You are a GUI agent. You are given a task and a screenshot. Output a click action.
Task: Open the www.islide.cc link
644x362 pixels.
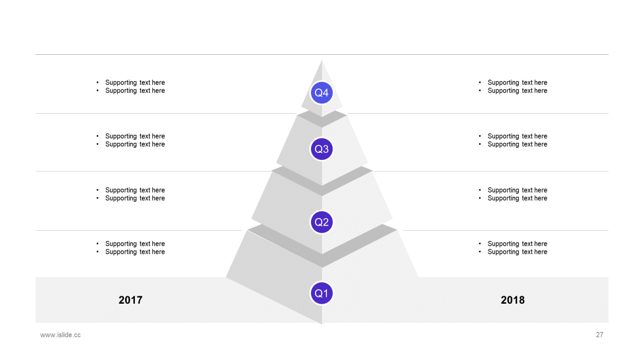pyautogui.click(x=60, y=335)
